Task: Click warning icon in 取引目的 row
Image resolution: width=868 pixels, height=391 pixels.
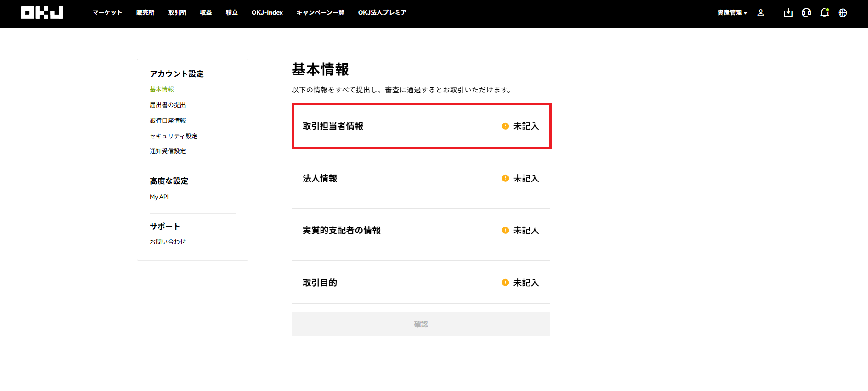Action: click(505, 283)
